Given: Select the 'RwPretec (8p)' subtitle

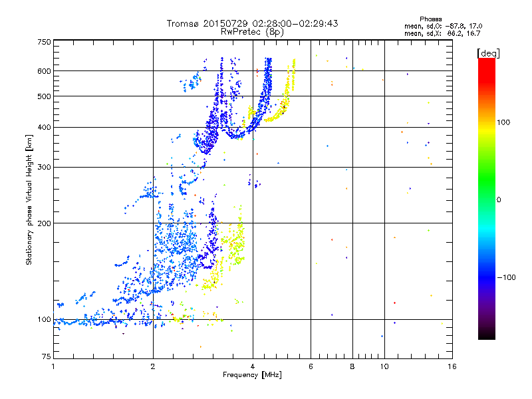Looking at the screenshot, I should click(252, 32).
